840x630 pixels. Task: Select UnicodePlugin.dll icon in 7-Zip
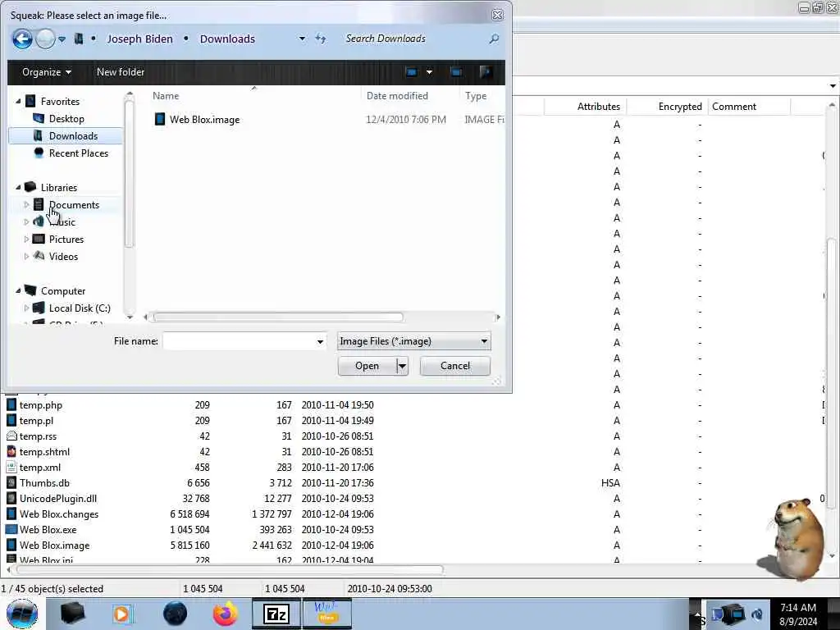click(x=11, y=498)
